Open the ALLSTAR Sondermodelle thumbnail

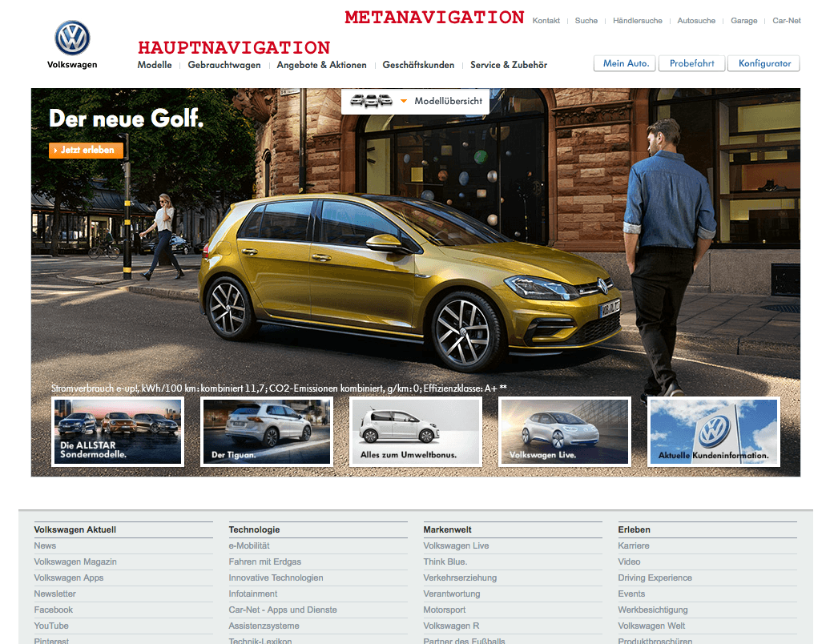(x=118, y=432)
